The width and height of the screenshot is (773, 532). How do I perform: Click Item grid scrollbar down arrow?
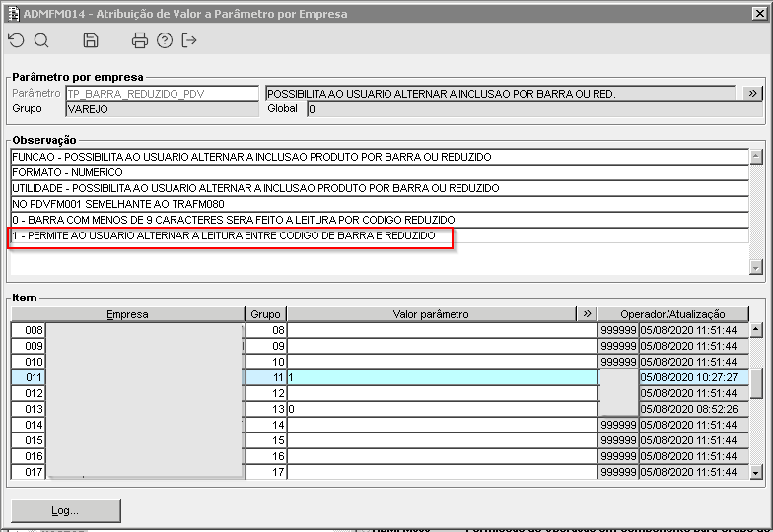(x=755, y=473)
